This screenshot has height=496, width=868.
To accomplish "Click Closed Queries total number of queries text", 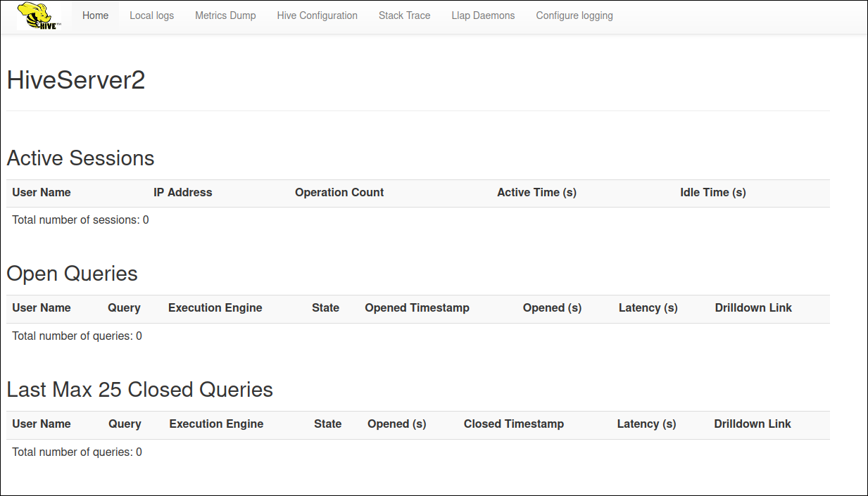I will click(77, 452).
